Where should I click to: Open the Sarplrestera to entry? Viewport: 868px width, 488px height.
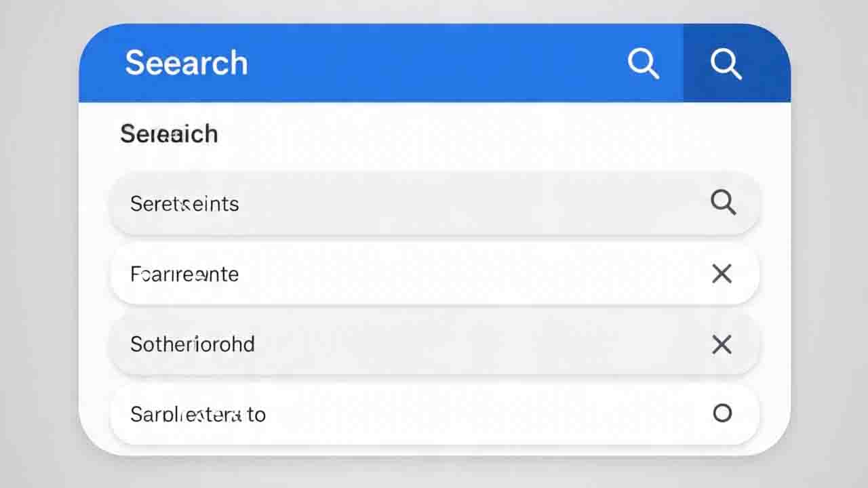coord(434,413)
